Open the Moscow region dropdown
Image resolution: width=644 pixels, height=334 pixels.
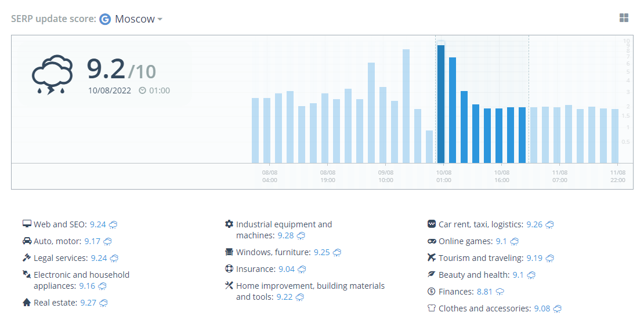pyautogui.click(x=139, y=19)
